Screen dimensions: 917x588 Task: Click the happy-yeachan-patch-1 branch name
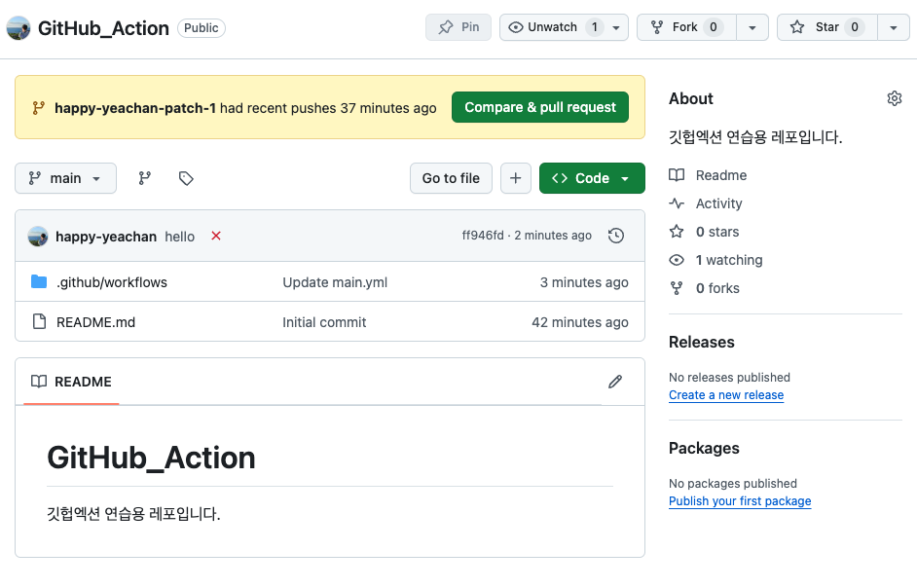coord(135,108)
